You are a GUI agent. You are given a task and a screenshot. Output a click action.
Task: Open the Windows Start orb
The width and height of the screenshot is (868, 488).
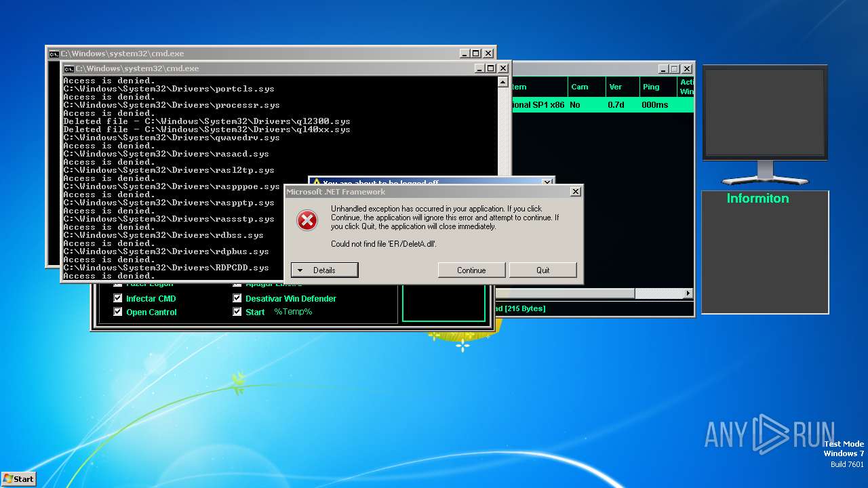(18, 479)
